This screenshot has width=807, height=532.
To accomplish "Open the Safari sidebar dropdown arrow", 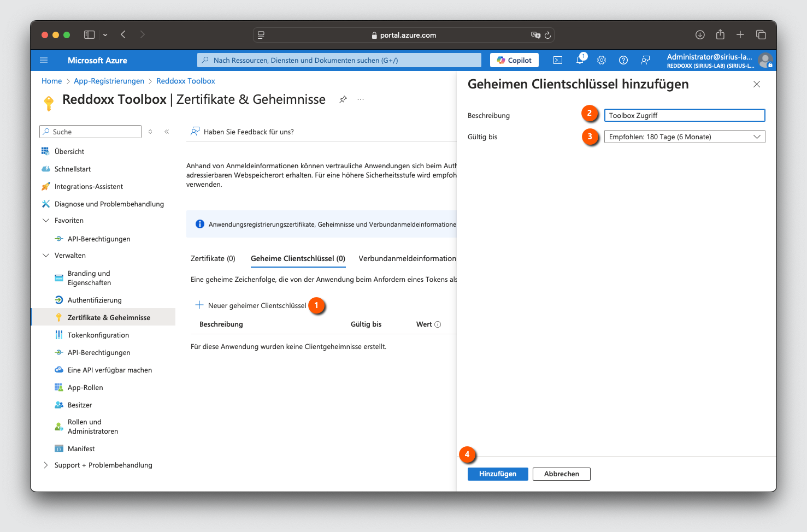I will click(105, 35).
